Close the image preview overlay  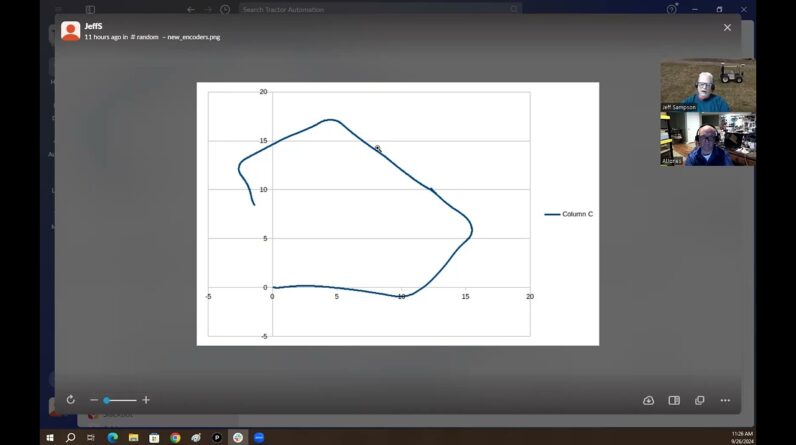point(727,28)
